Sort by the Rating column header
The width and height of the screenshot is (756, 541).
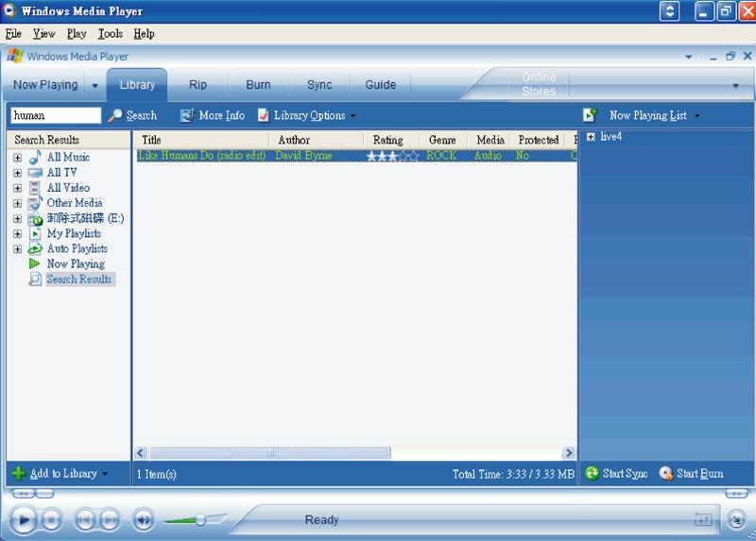tap(391, 140)
